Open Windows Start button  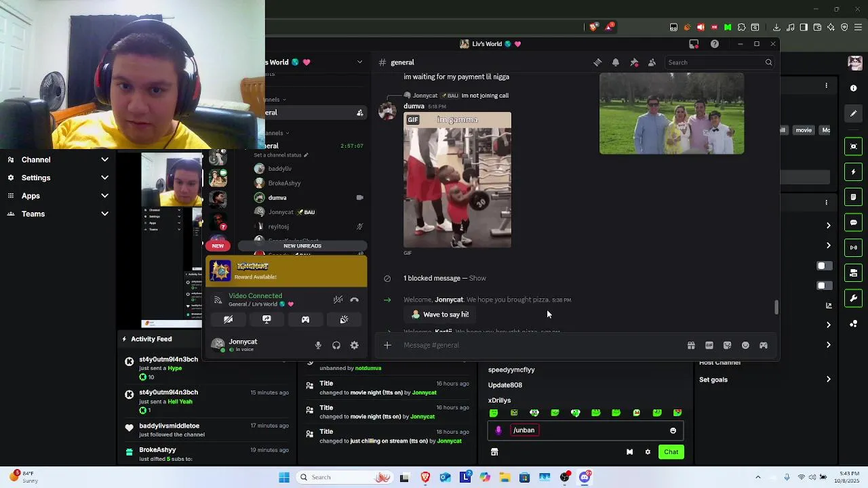(284, 477)
